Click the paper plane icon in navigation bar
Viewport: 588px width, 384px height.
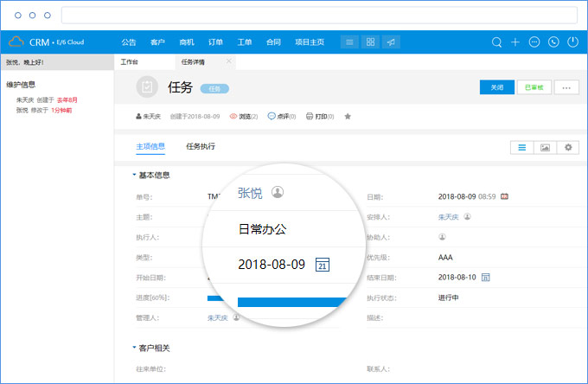tap(391, 42)
